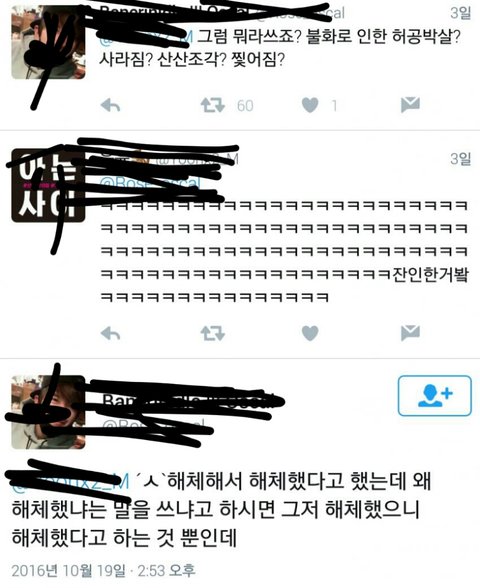Reply to the first tweet about 허공박살
This screenshot has height=588, width=480.
111,105
